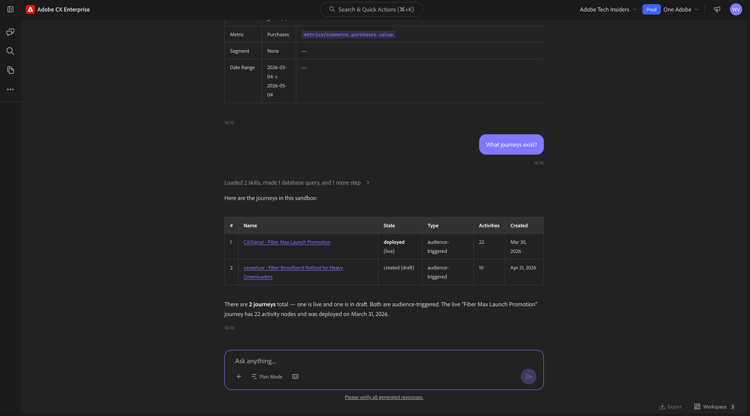This screenshot has width=750, height=416.
Task: Open the Workspace grid icon
Action: point(697,406)
